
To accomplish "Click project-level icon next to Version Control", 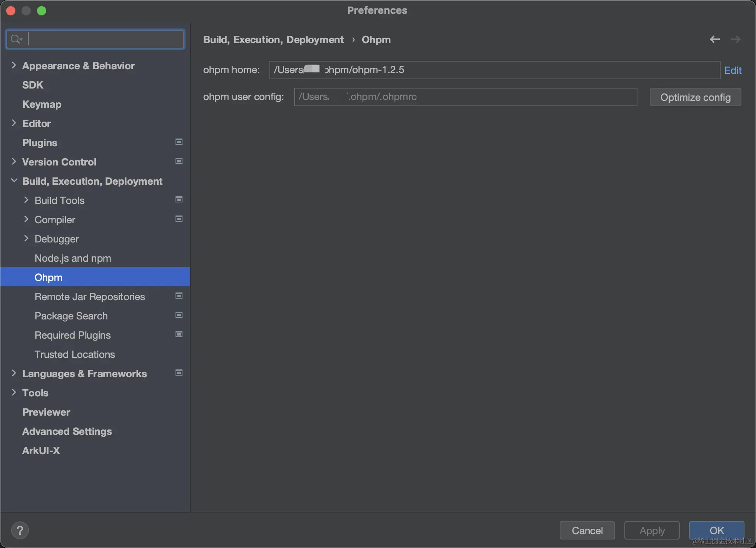I will click(x=179, y=161).
